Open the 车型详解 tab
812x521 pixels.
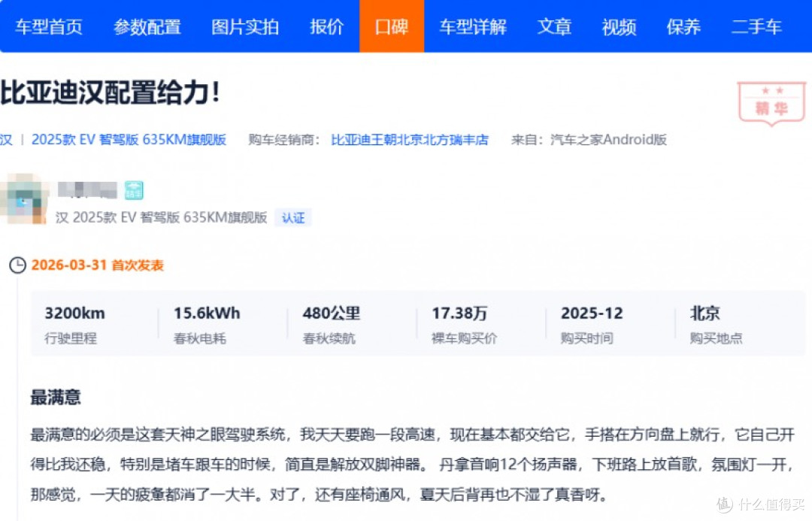pos(473,26)
